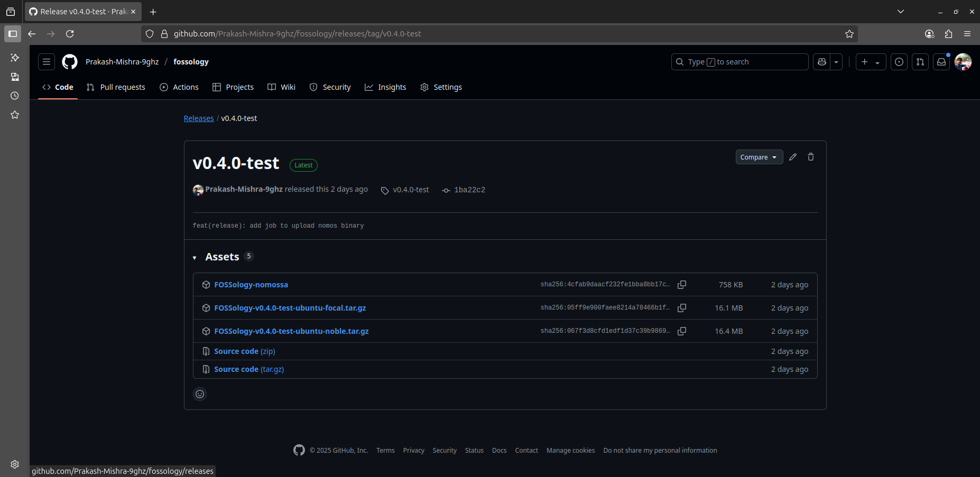Click the Contact footer link
Viewport: 980px width, 477px height.
[526, 451]
